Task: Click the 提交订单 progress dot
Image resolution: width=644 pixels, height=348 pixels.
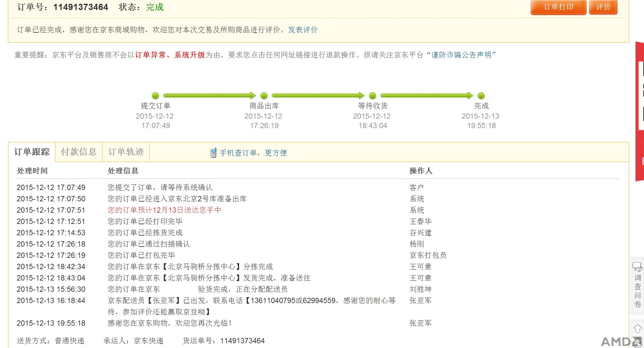Action: pos(155,96)
